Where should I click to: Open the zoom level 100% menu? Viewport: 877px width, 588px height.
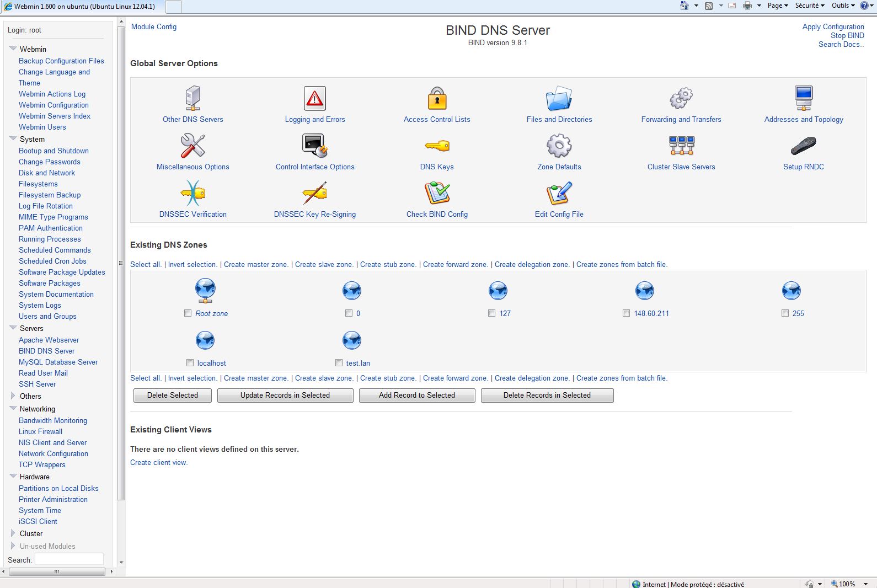tap(849, 584)
